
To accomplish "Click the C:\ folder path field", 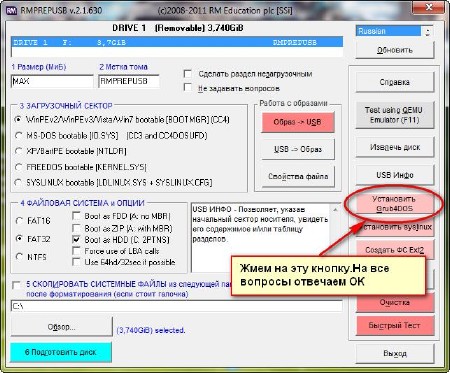I will coord(177,306).
